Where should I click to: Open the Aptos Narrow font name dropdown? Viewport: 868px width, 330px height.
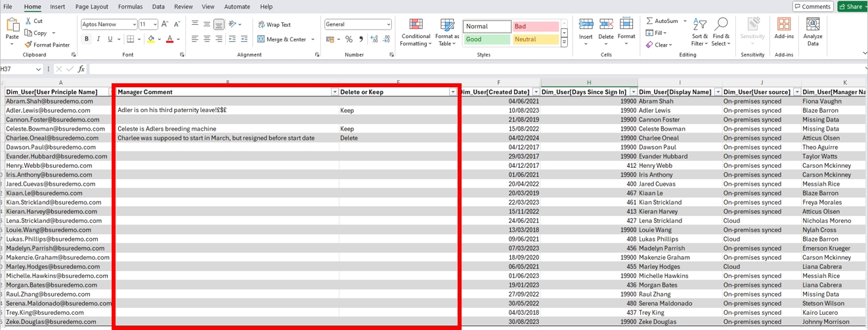[x=134, y=24]
